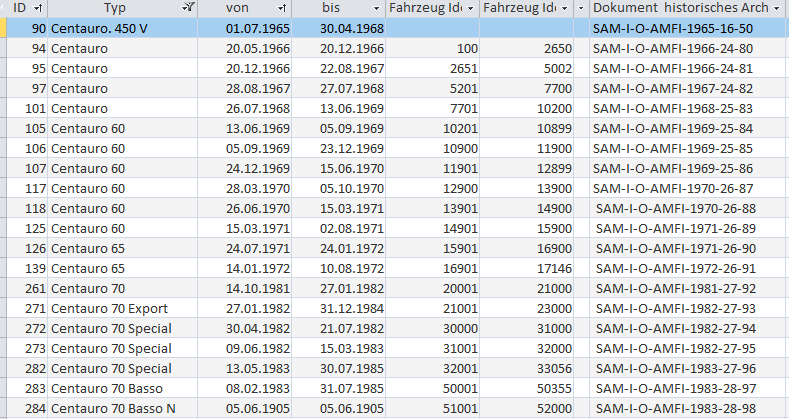Click the Centauro 70 Basso N cell
Viewport: 789px width, 419px height.
(x=112, y=408)
